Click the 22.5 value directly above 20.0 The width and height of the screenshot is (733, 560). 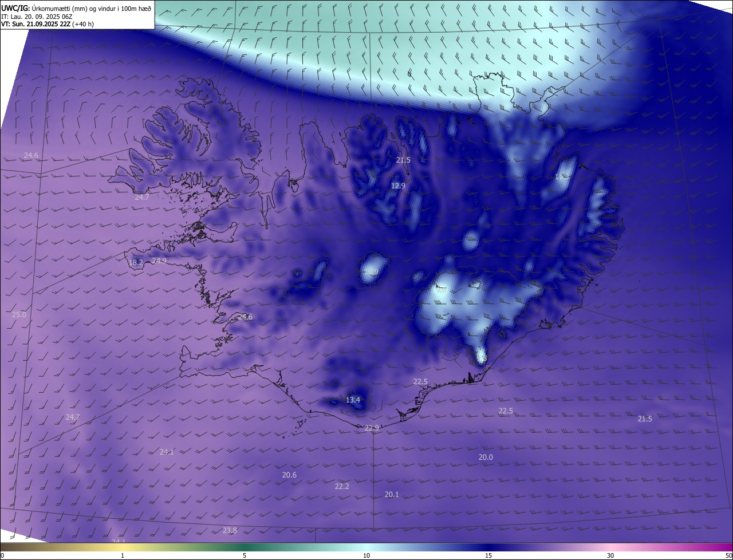506,411
